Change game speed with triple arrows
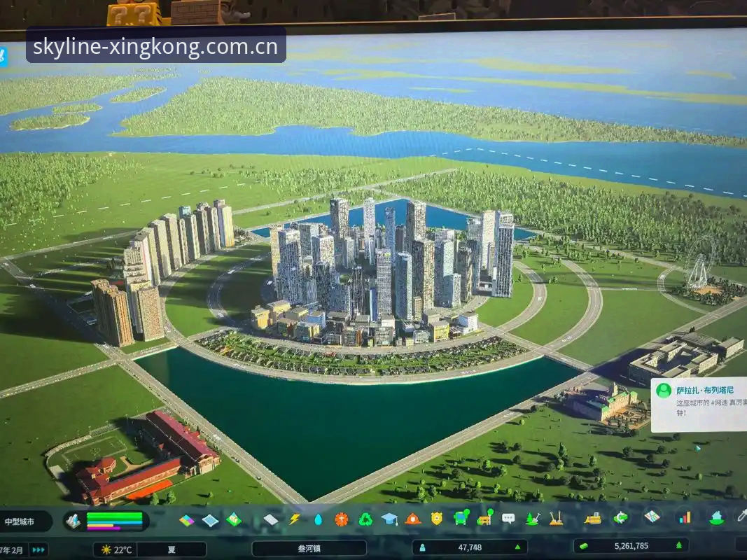Viewport: 747px width, 560px height. pyautogui.click(x=38, y=550)
